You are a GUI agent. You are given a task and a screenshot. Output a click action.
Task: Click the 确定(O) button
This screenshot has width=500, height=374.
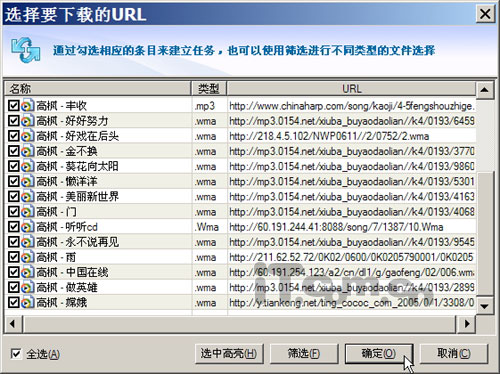point(379,353)
